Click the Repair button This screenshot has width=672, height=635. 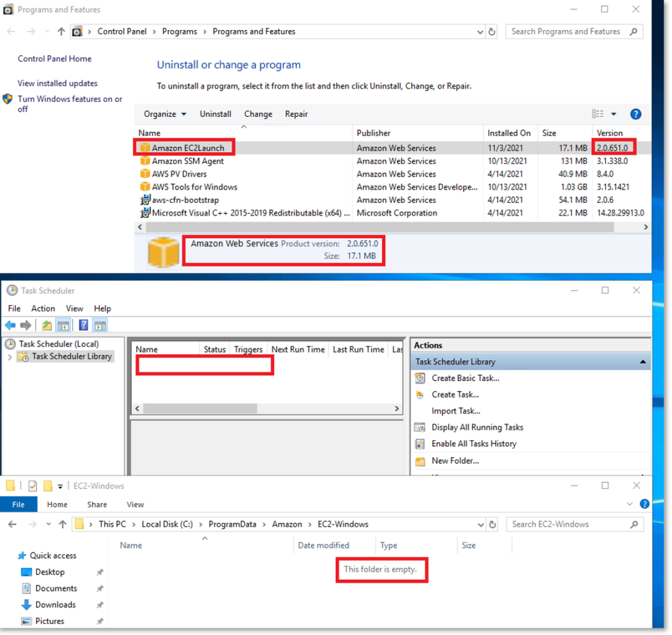tap(296, 114)
